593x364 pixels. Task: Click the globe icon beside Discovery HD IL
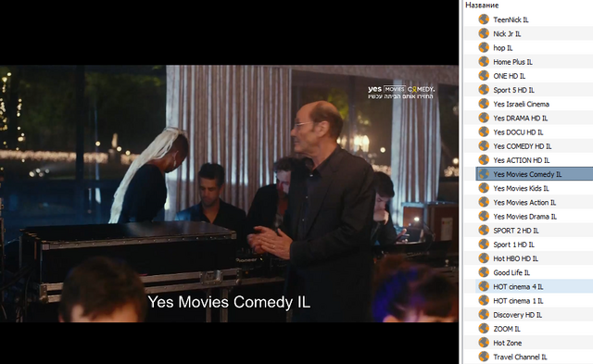click(x=484, y=314)
